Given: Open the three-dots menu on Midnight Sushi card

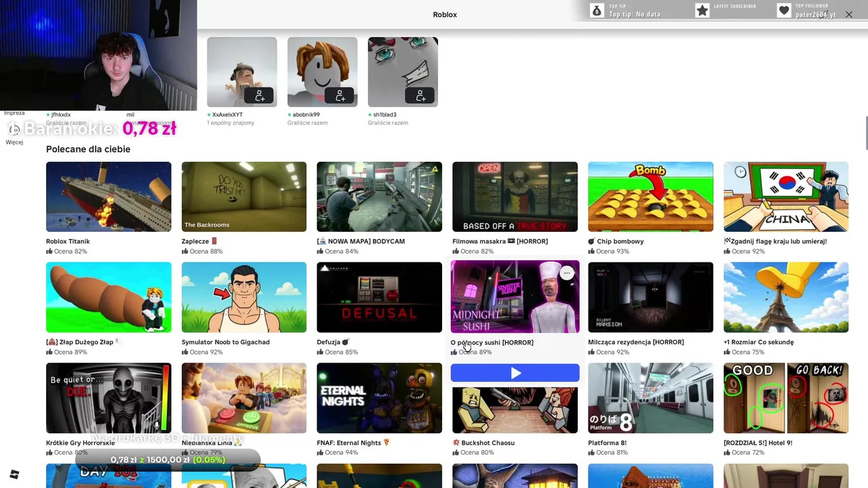Looking at the screenshot, I should click(567, 273).
